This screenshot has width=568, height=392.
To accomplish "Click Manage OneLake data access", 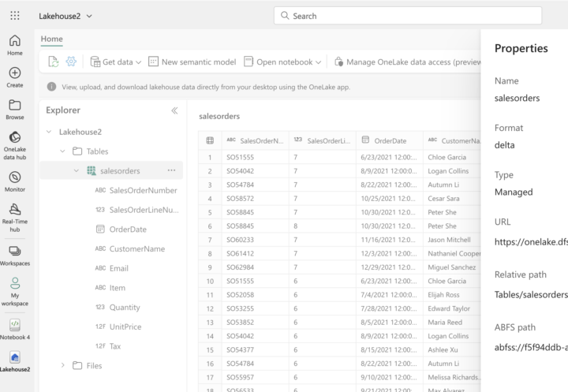I will tap(407, 62).
